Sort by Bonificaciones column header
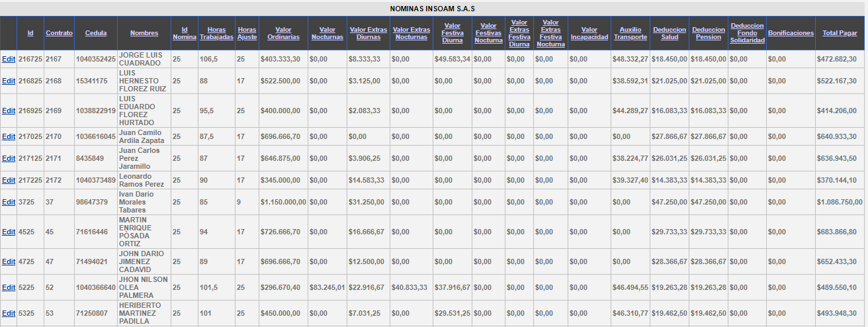 coord(791,33)
